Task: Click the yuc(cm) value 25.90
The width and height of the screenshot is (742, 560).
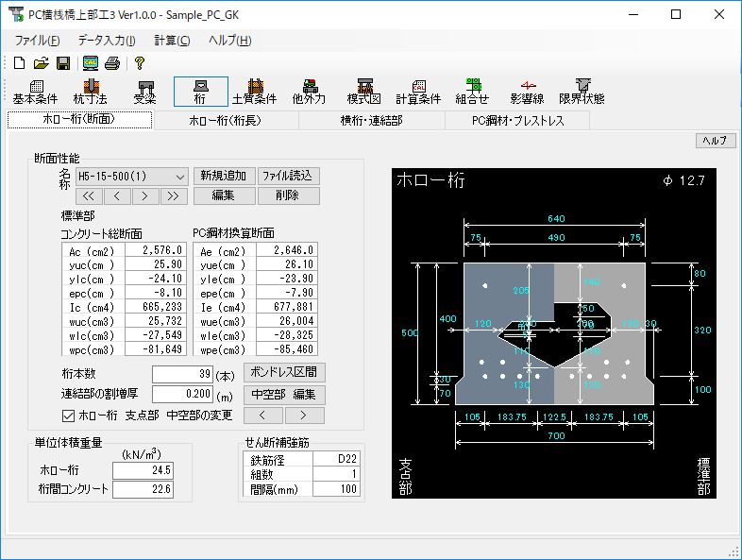Action: point(156,264)
